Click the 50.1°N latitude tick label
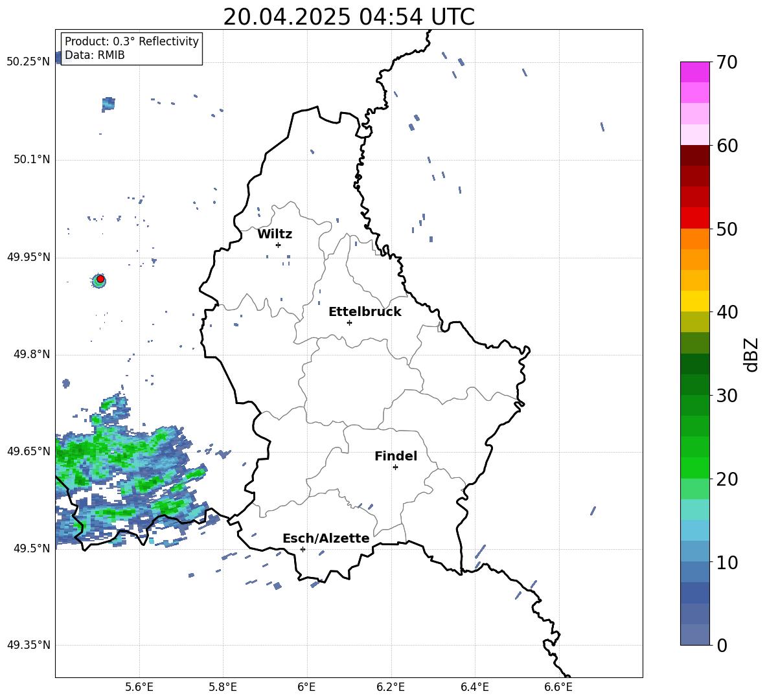767x700 pixels. (x=32, y=160)
